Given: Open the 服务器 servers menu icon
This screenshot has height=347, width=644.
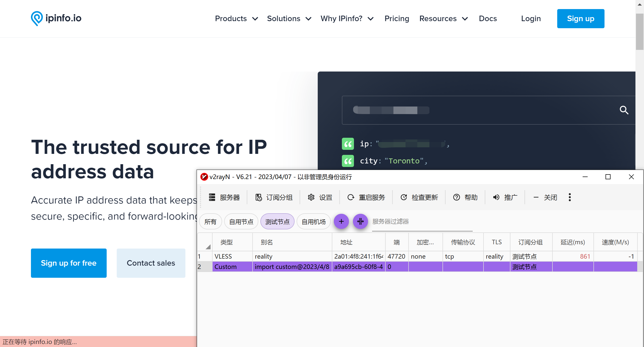Looking at the screenshot, I should coord(212,197).
